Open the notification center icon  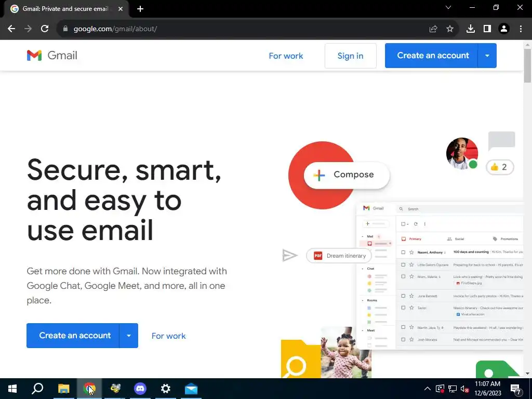point(515,389)
